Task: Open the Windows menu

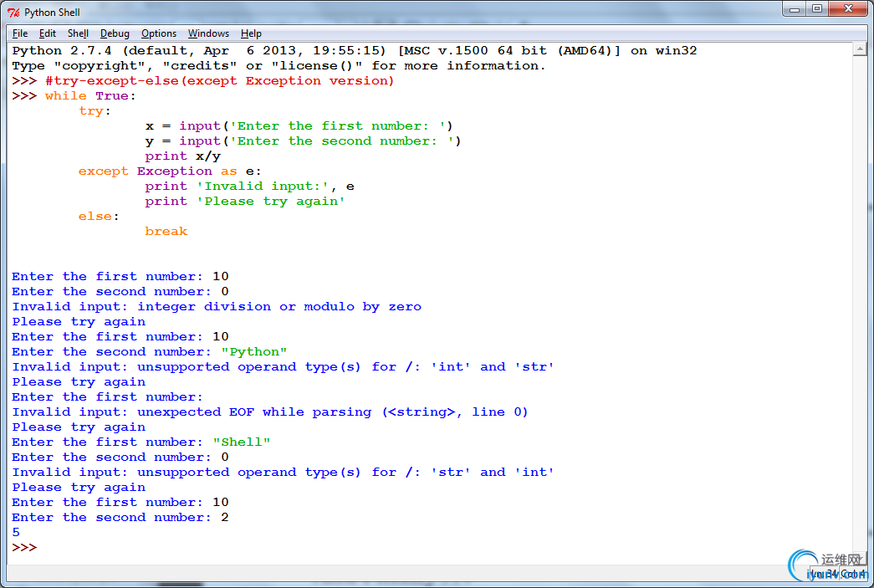Action: (x=208, y=33)
